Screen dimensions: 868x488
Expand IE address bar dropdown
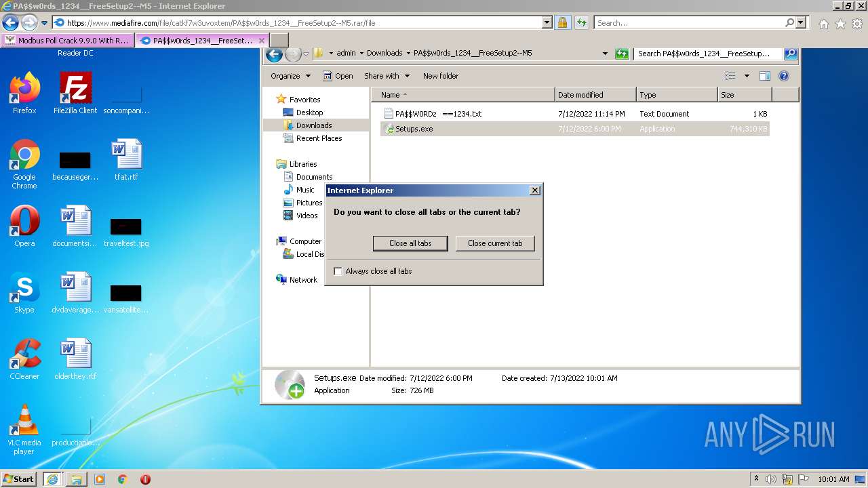tap(547, 22)
